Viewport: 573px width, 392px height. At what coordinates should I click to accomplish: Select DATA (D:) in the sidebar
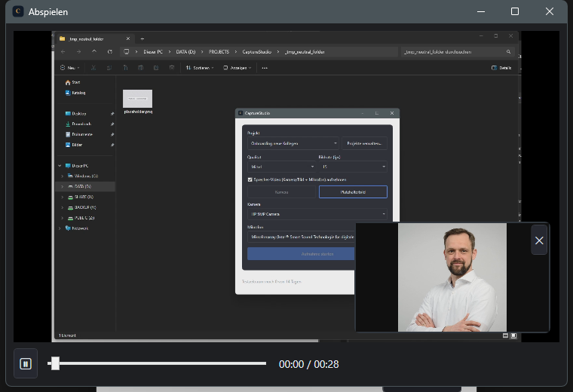(85, 186)
